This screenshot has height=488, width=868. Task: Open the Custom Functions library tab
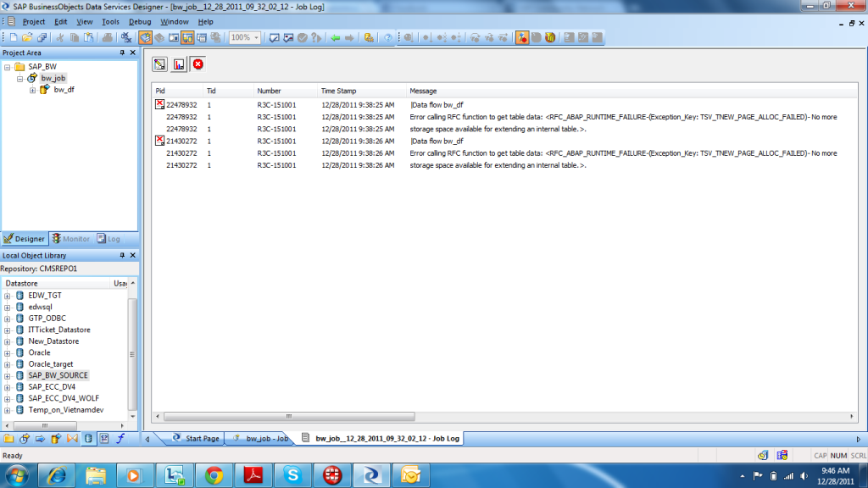(x=121, y=439)
